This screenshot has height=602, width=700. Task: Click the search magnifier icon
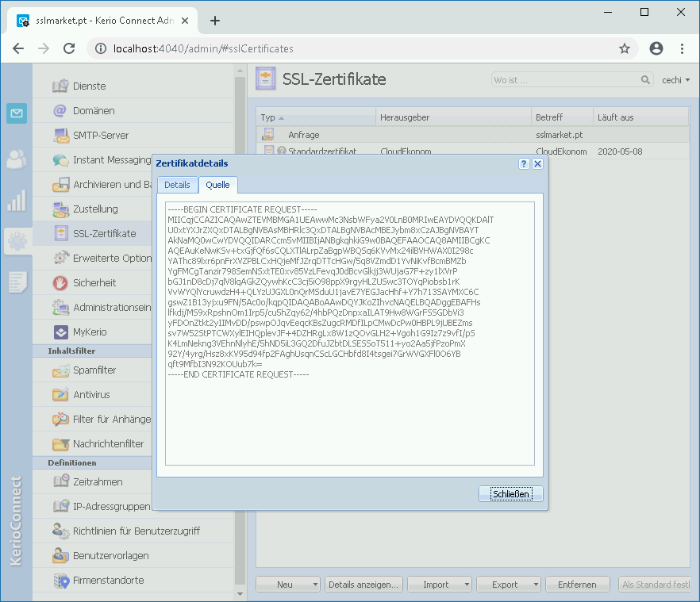pyautogui.click(x=645, y=80)
